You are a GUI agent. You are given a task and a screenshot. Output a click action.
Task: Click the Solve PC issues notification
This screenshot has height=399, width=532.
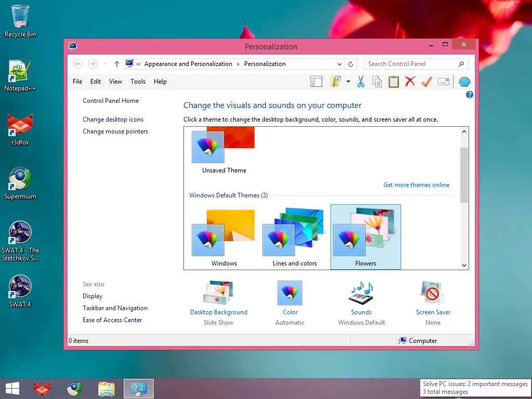475,388
